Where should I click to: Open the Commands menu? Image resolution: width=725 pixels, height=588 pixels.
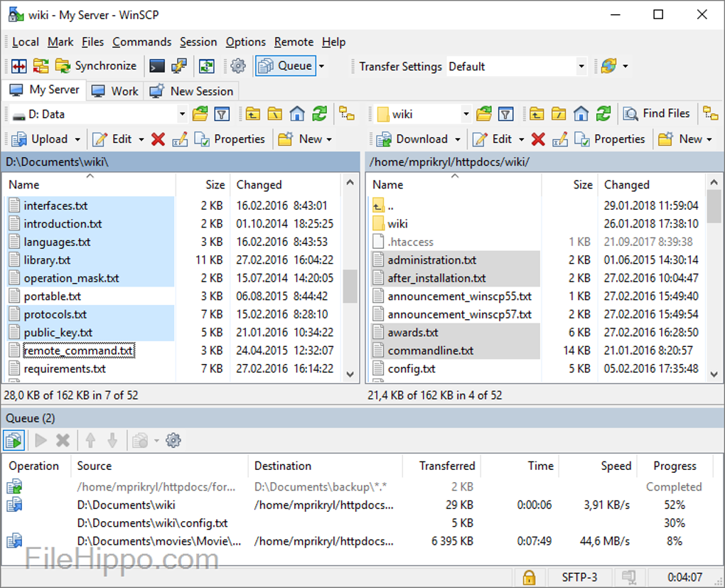tap(142, 42)
